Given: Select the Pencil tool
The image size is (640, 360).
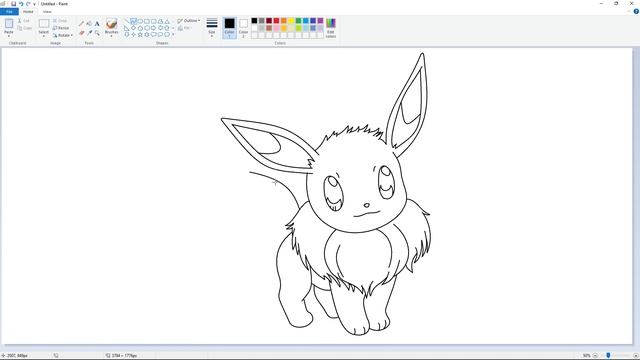Looking at the screenshot, I should [81, 24].
